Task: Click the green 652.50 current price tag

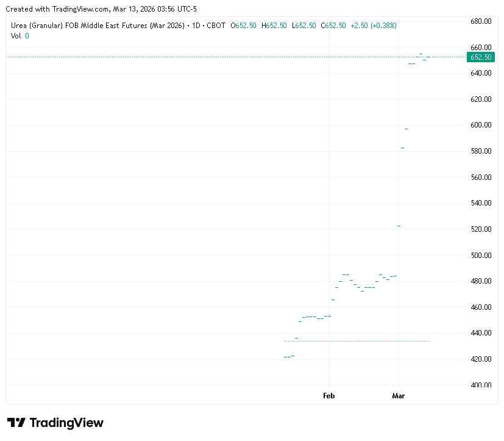Action: (481, 57)
